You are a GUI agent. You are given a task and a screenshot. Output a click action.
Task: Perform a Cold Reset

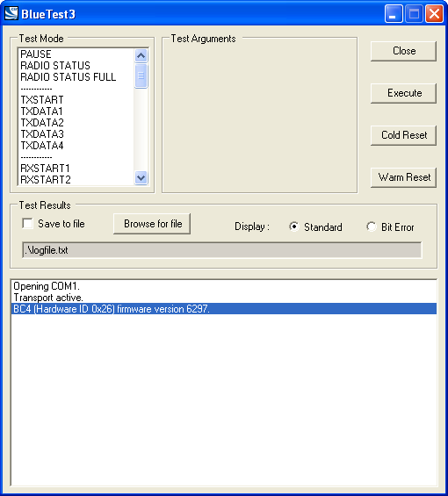403,135
